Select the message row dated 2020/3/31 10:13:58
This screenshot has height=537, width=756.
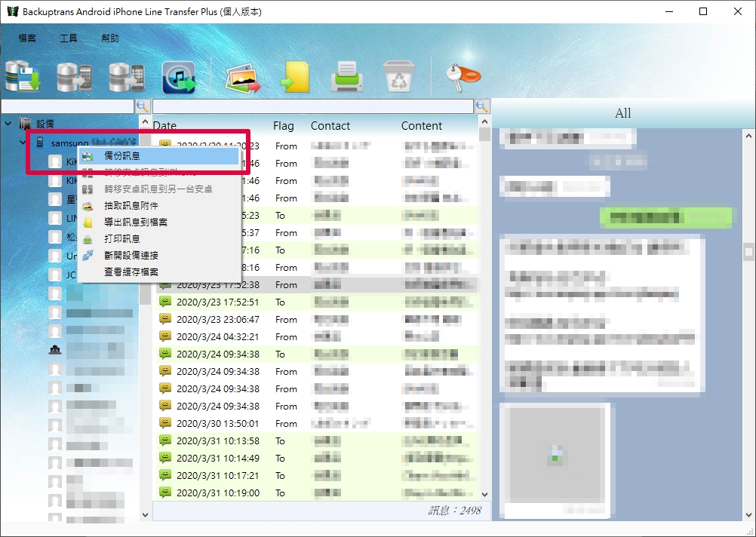click(316, 440)
